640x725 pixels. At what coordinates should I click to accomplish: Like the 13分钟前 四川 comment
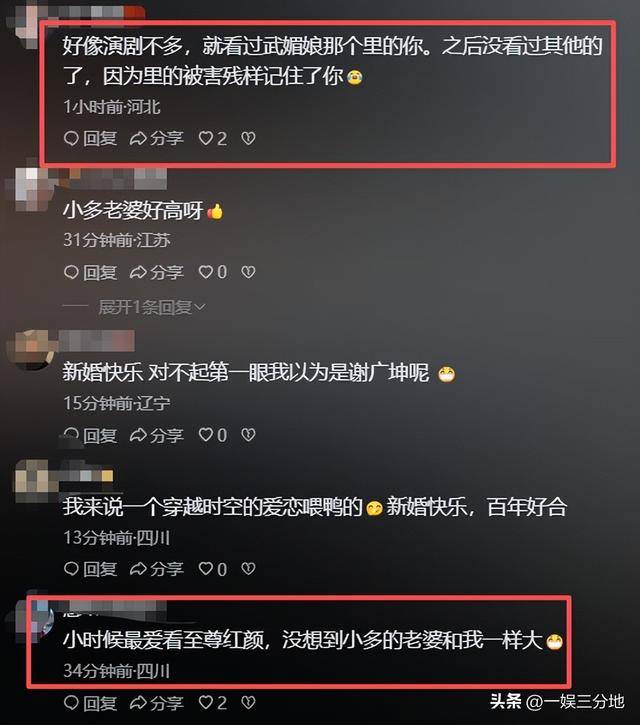[213, 569]
